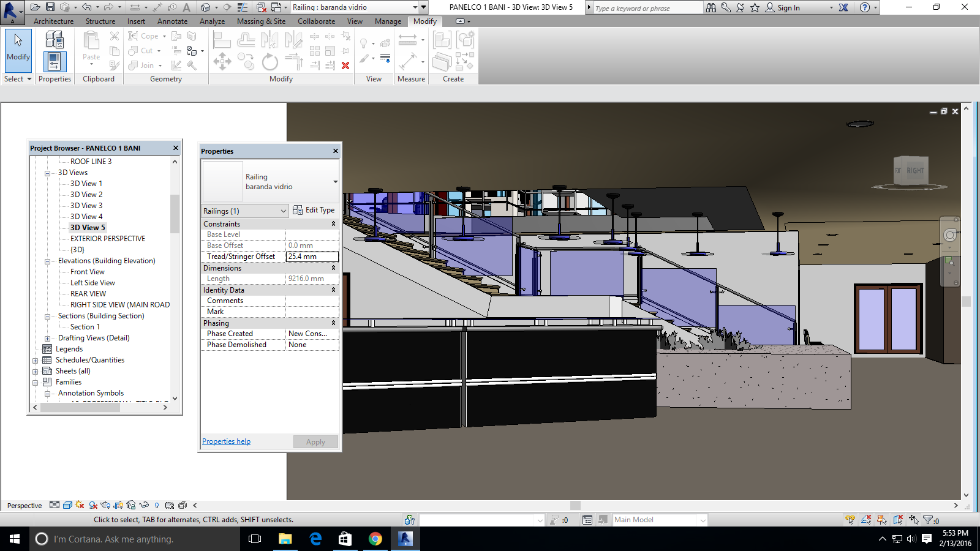980x551 pixels.
Task: Launch Google Chrome from the taskbar
Action: tap(375, 539)
